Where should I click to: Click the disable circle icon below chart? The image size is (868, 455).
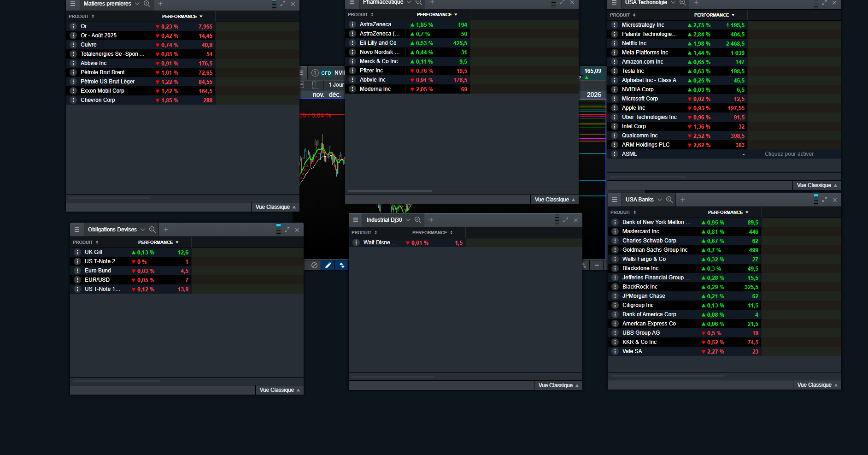point(314,265)
